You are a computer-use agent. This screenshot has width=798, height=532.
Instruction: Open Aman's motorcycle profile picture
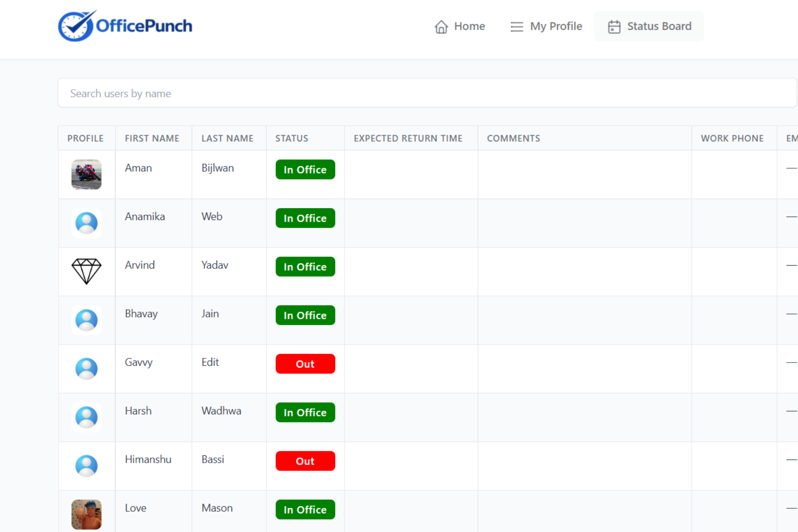tap(87, 174)
